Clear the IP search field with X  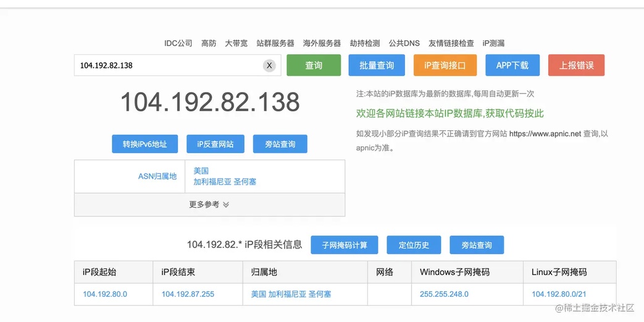269,65
